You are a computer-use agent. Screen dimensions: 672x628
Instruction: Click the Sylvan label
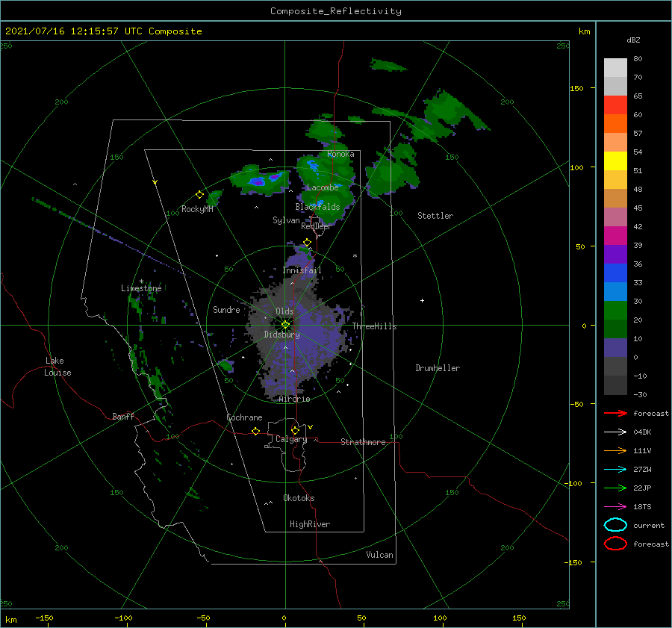pyautogui.click(x=286, y=220)
